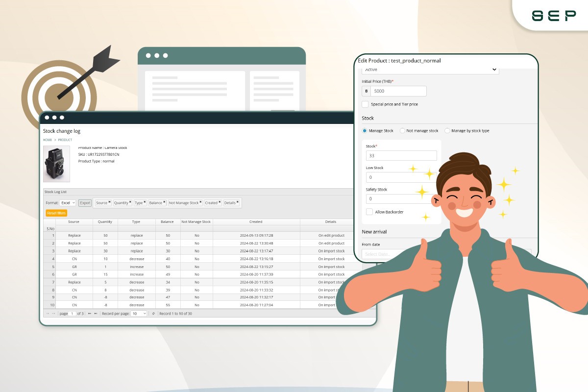Click the Initial Price field showing 5000
Screen dimensions: 588x392
click(398, 91)
